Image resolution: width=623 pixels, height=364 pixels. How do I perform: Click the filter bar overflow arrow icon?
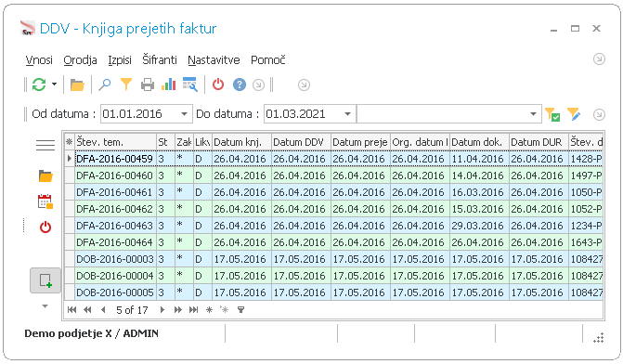tap(599, 114)
